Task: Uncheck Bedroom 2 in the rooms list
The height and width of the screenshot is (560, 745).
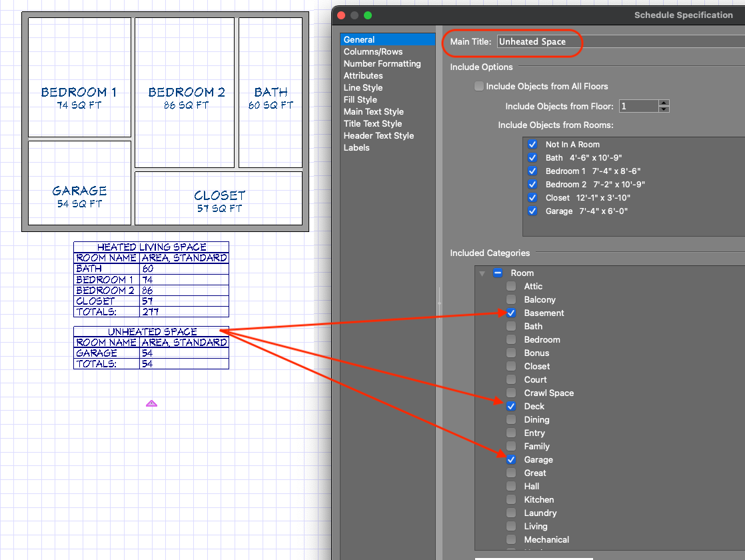Action: coord(532,184)
